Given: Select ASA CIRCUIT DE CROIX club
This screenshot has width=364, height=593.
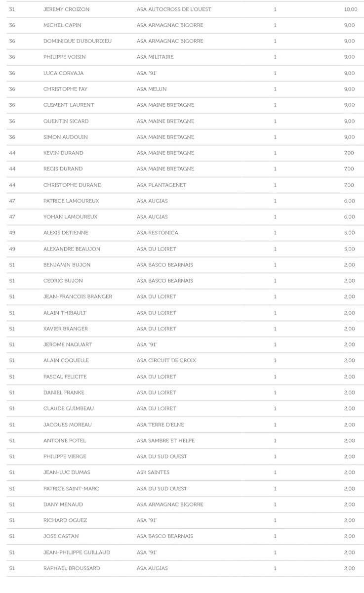Looking at the screenshot, I should [166, 360].
